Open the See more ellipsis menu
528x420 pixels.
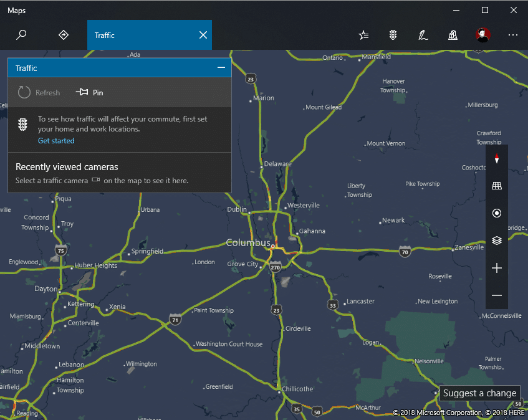(x=513, y=35)
